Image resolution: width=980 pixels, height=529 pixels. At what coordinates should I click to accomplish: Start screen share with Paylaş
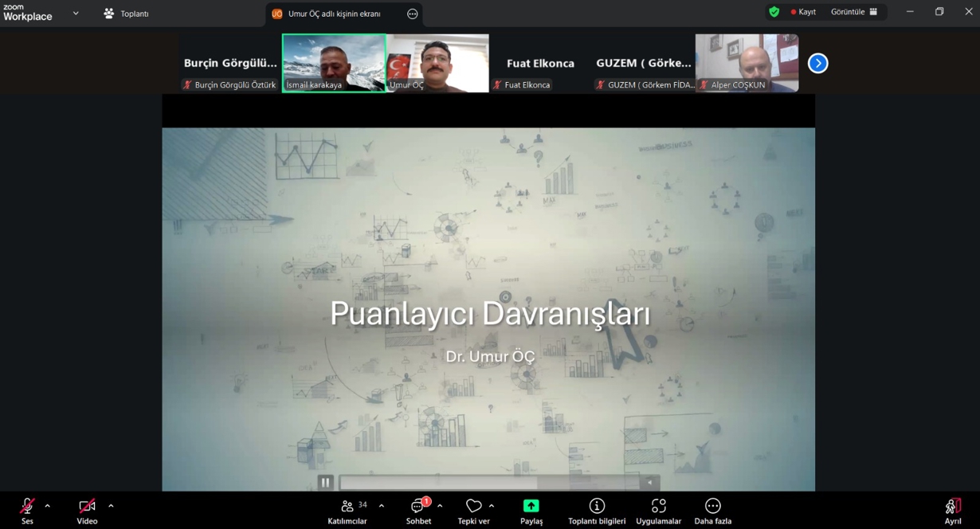coord(531,510)
